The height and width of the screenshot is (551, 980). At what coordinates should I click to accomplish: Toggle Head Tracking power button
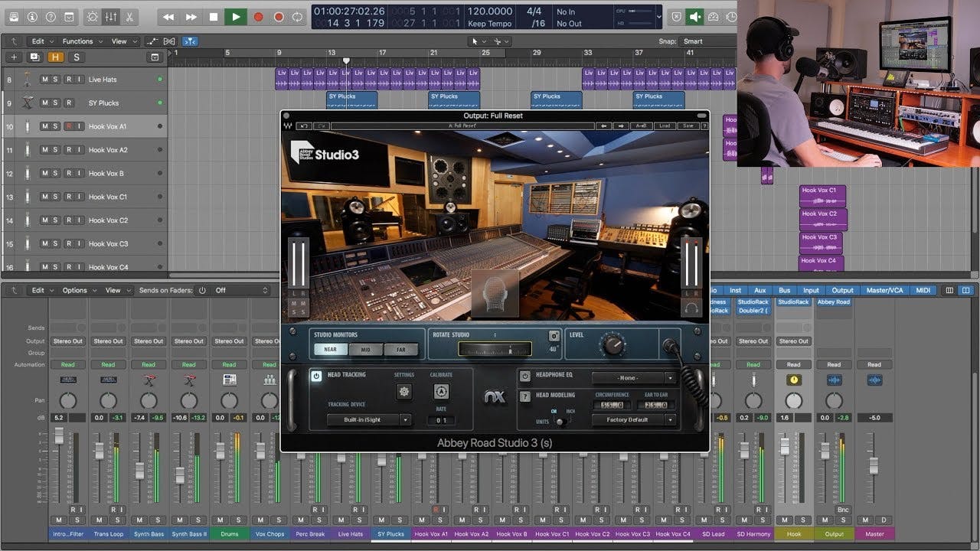(316, 376)
